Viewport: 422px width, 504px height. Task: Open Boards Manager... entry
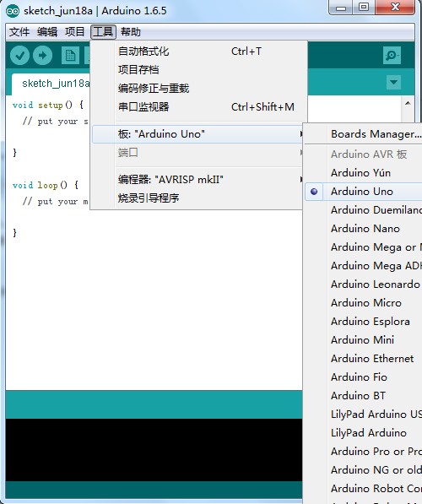pyautogui.click(x=363, y=134)
